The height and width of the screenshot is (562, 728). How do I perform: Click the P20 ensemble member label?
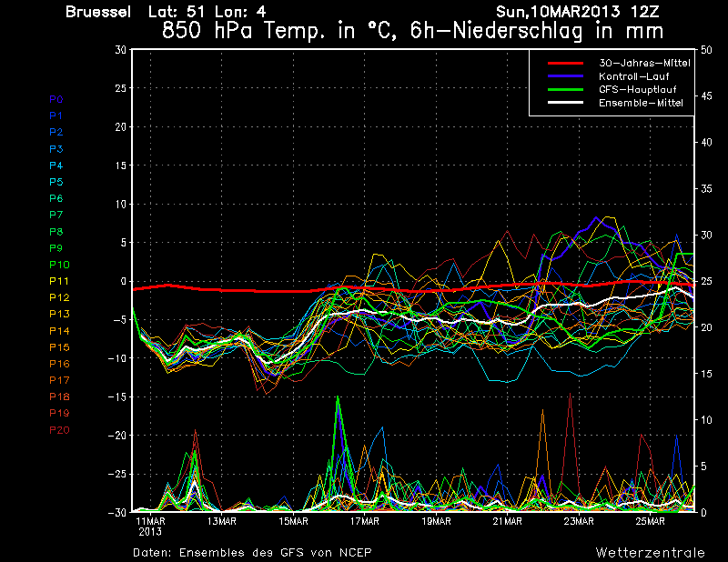pos(59,429)
